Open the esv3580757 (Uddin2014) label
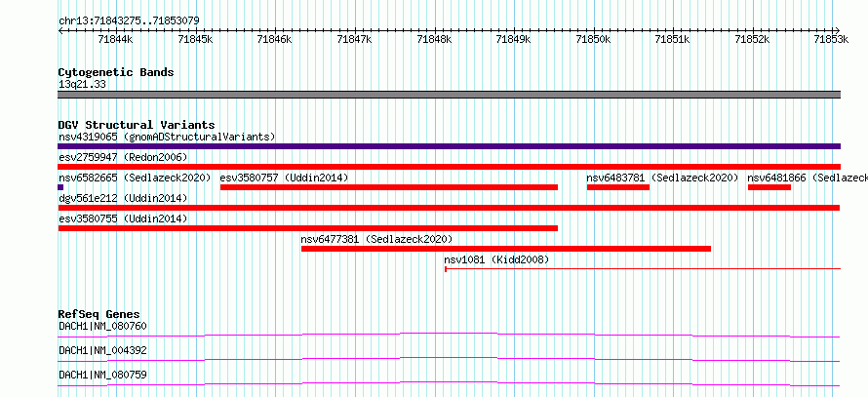 click(x=284, y=178)
